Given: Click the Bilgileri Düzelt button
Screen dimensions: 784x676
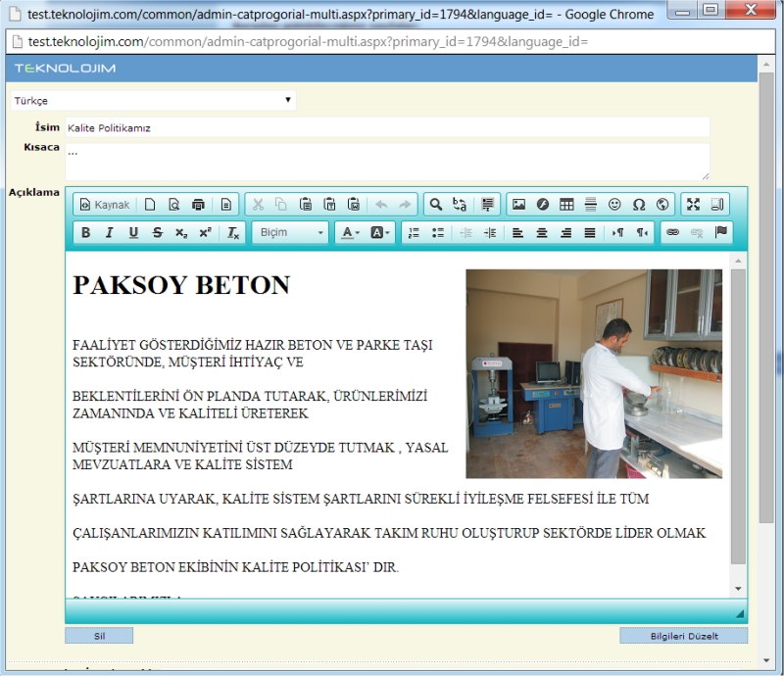Looking at the screenshot, I should tap(683, 636).
